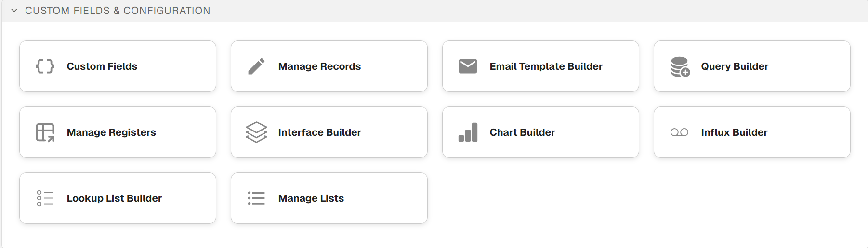Click the stacked layers Interface Builder icon
Viewport: 868px width, 248px height.
click(256, 132)
